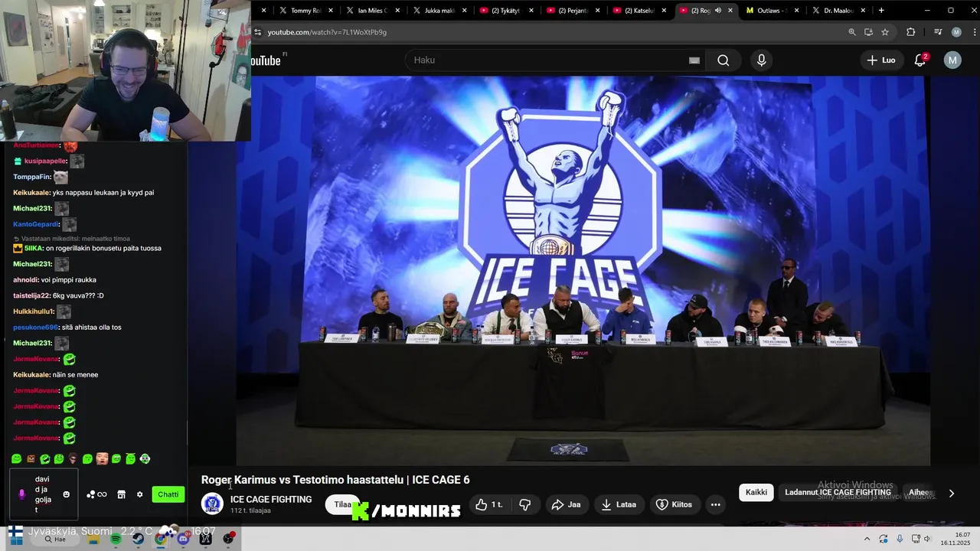
Task: Open YouTube notifications bell
Action: (921, 60)
